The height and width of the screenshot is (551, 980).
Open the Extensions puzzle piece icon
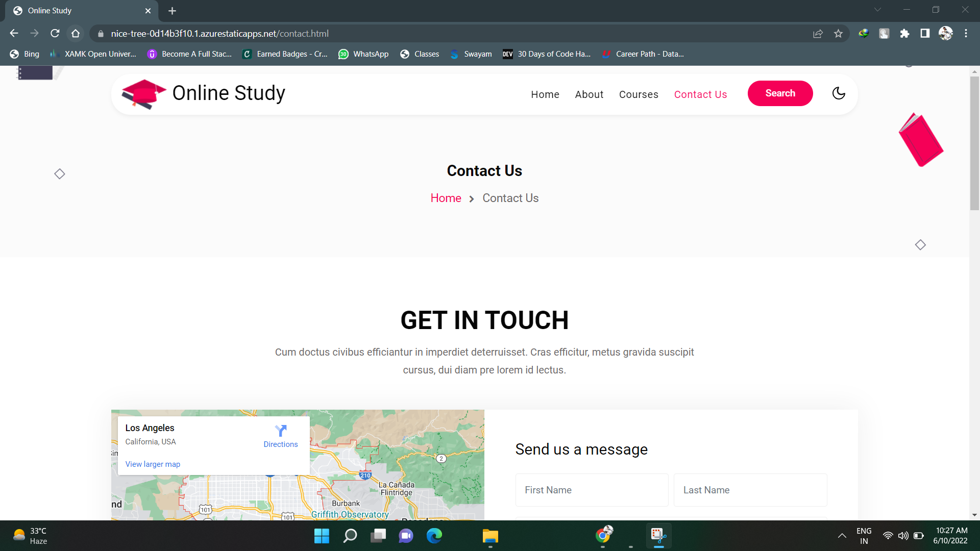[904, 34]
